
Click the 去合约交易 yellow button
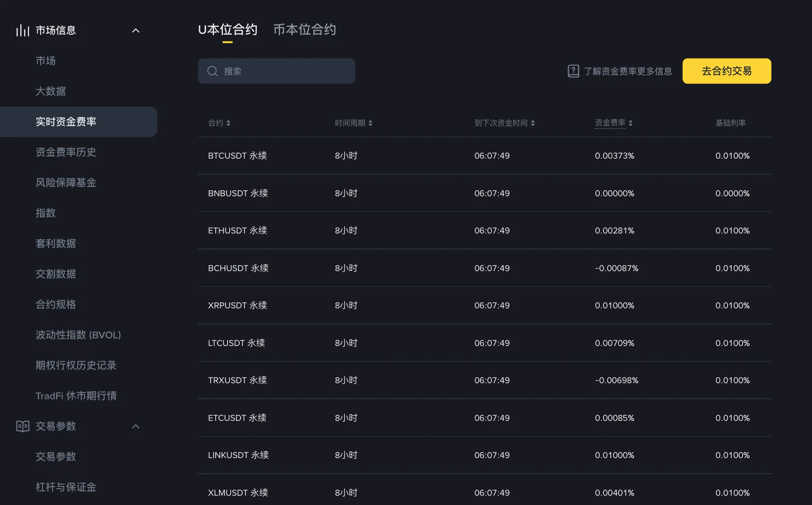tap(727, 71)
